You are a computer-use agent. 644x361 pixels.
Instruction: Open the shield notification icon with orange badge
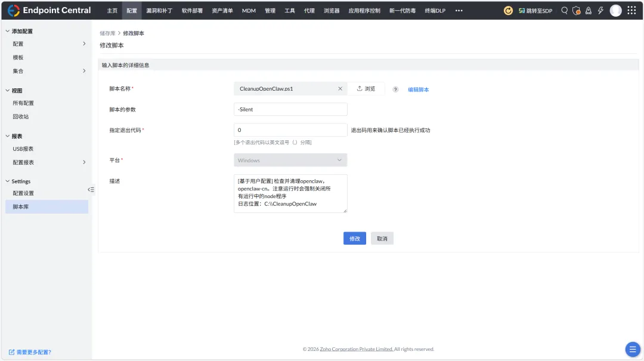(x=577, y=11)
